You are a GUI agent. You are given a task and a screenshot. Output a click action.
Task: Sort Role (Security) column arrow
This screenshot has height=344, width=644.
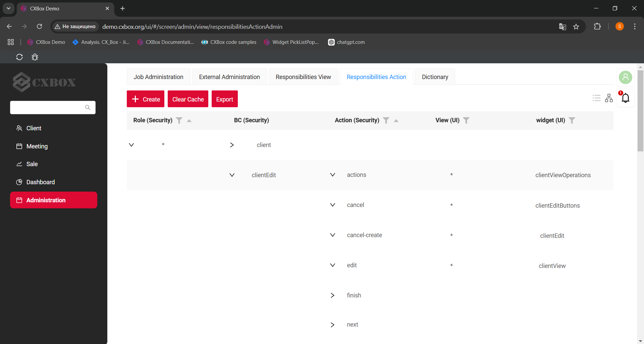click(x=189, y=121)
